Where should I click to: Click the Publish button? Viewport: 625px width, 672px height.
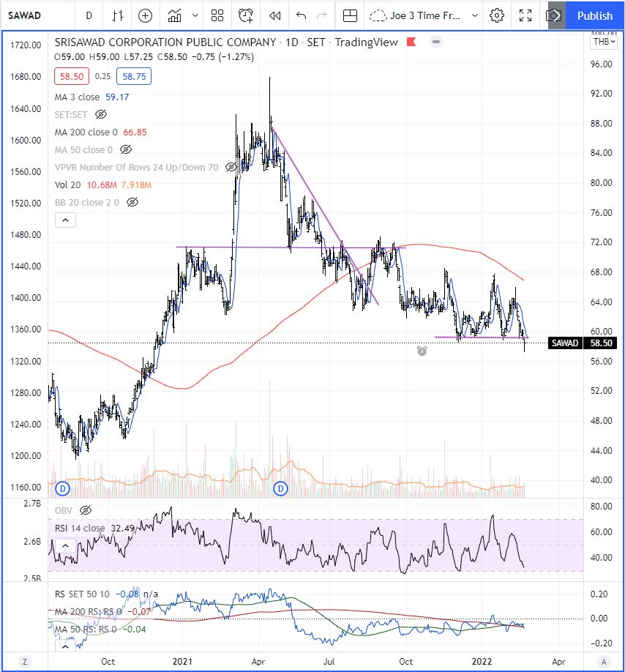pos(594,16)
